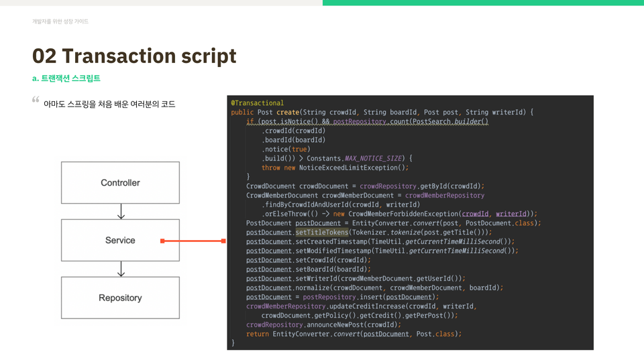Image resolution: width=644 pixels, height=362 pixels.
Task: Click the red square on Service box edge
Action: 162,241
